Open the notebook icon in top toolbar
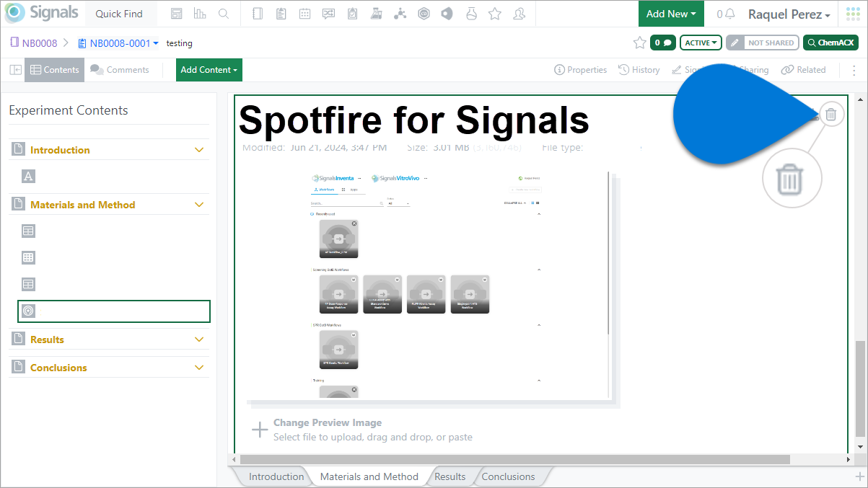The width and height of the screenshot is (868, 488). [x=258, y=14]
